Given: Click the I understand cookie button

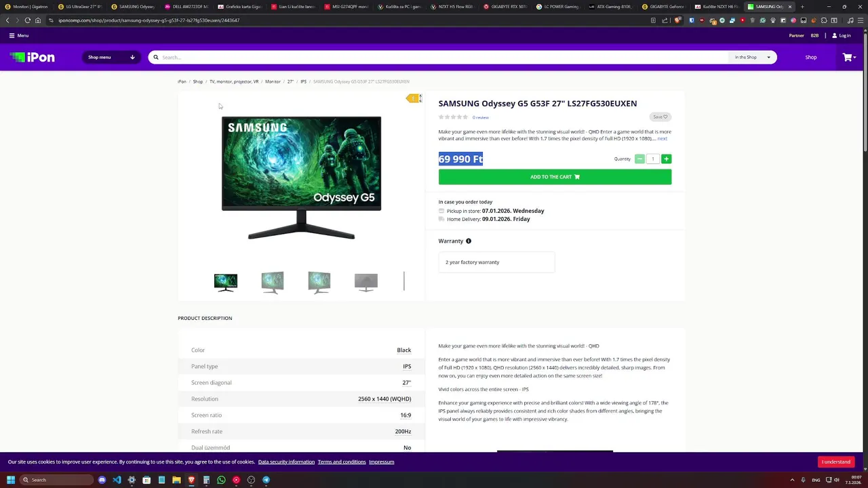Looking at the screenshot, I should (835, 462).
